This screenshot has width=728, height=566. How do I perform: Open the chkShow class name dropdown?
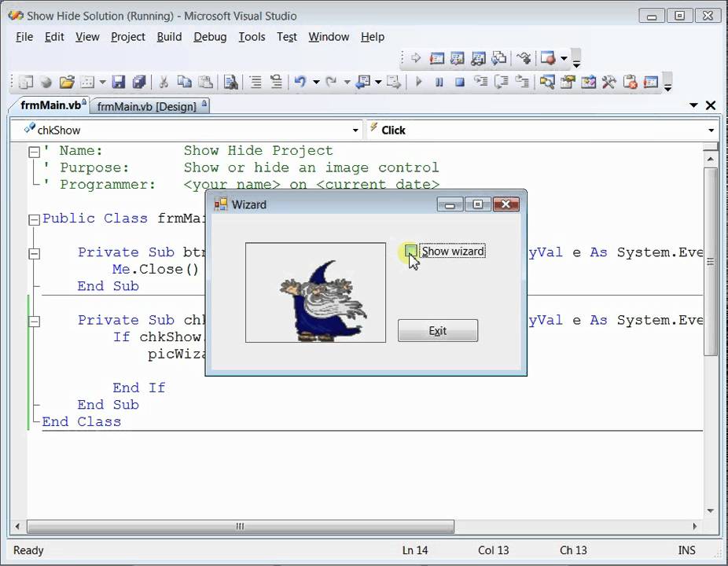tap(355, 130)
